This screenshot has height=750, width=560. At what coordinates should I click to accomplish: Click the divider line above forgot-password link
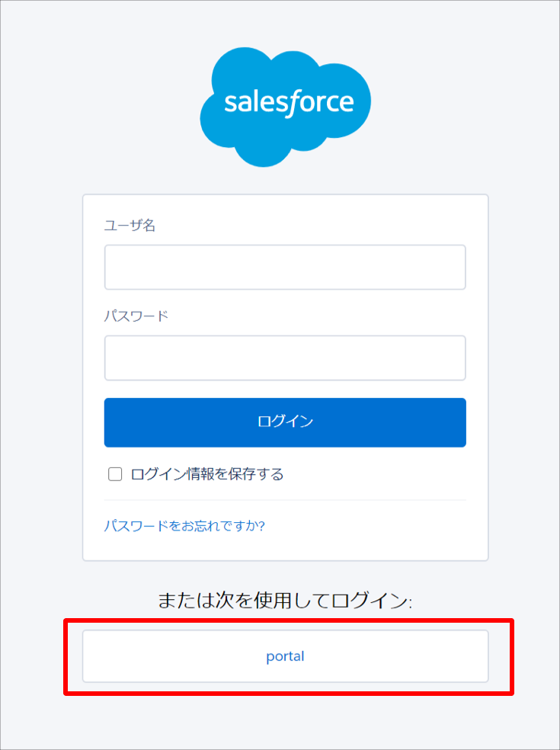(285, 500)
